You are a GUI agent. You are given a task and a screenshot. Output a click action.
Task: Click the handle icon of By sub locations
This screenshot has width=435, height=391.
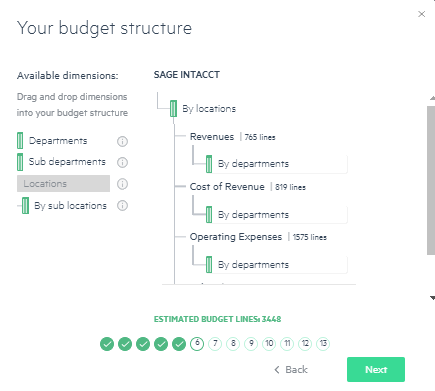(x=25, y=205)
